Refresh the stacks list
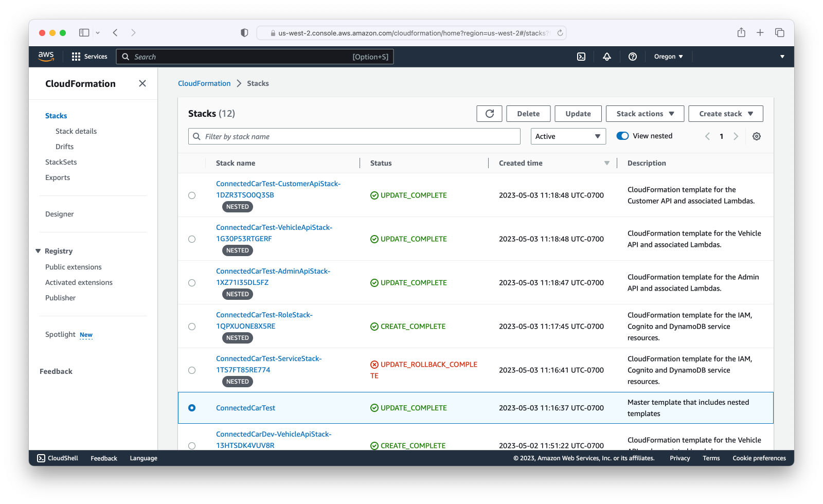Screen dimensions: 823x504 coord(489,114)
